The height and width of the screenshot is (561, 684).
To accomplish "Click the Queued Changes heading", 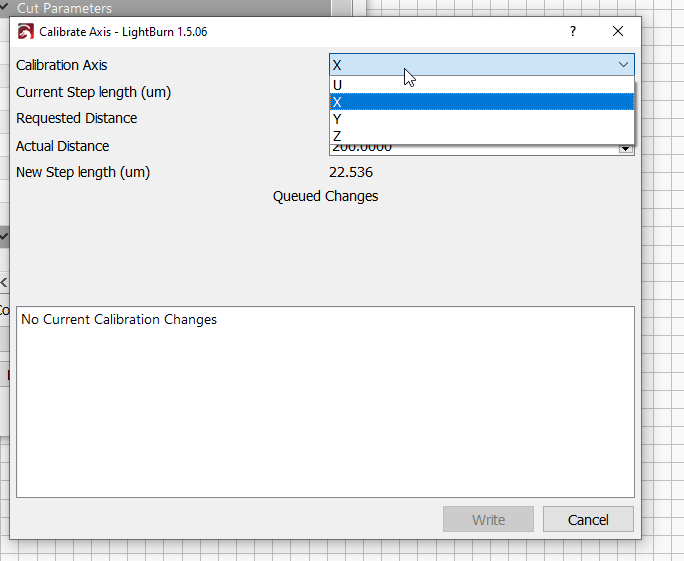I will pyautogui.click(x=325, y=196).
